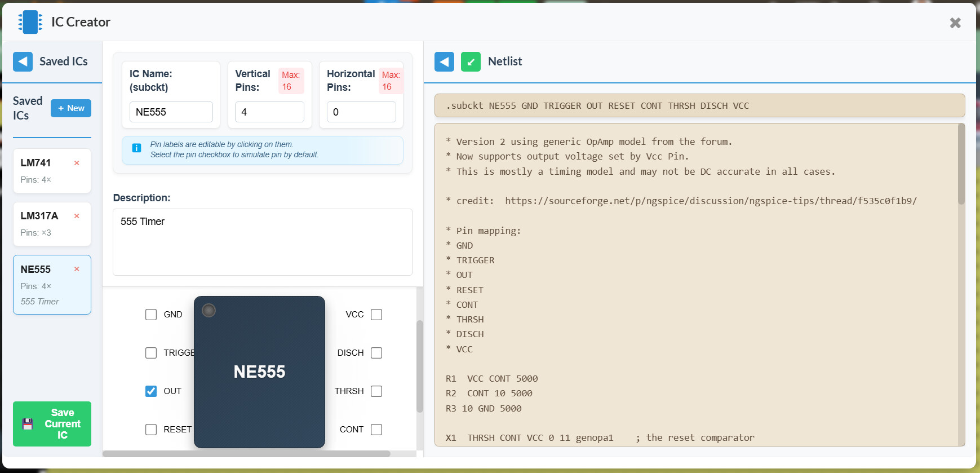980x473 pixels.
Task: Click the netlist vertical scrollbar
Action: click(x=961, y=164)
